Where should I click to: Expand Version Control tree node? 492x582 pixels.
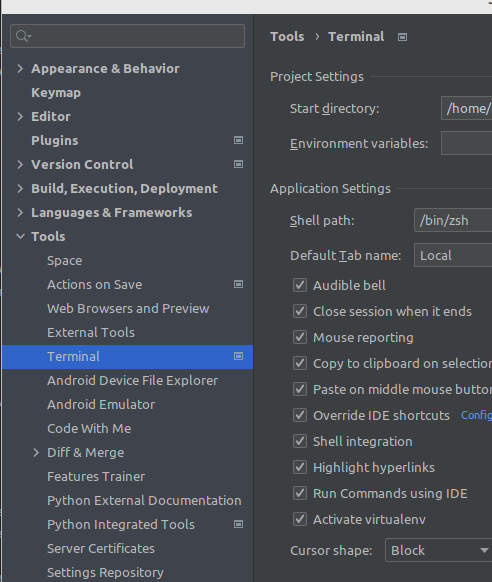click(20, 164)
